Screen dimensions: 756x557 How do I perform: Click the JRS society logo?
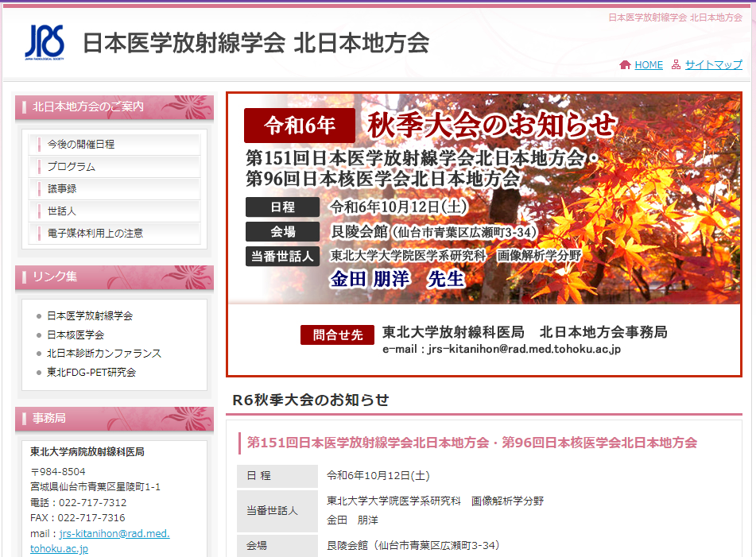[x=45, y=42]
